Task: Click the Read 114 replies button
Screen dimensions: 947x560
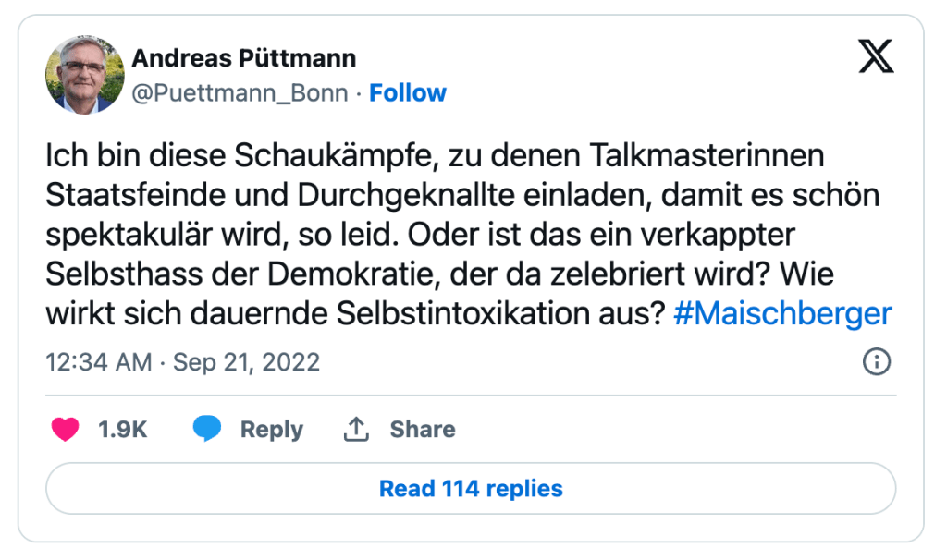Action: [x=471, y=488]
